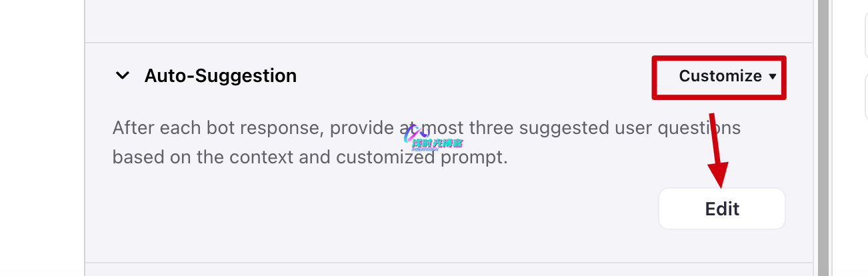Viewport: 868px width, 276px height.
Task: Open the Customize dropdown
Action: click(x=720, y=77)
